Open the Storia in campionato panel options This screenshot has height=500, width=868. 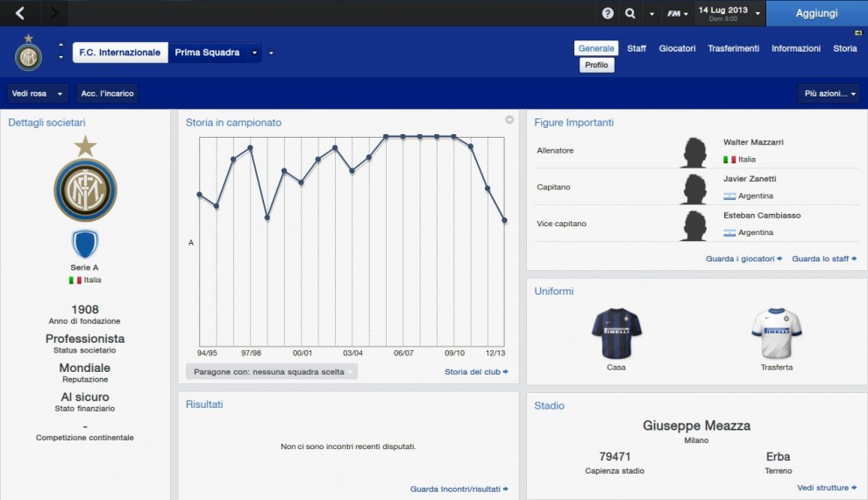(509, 119)
